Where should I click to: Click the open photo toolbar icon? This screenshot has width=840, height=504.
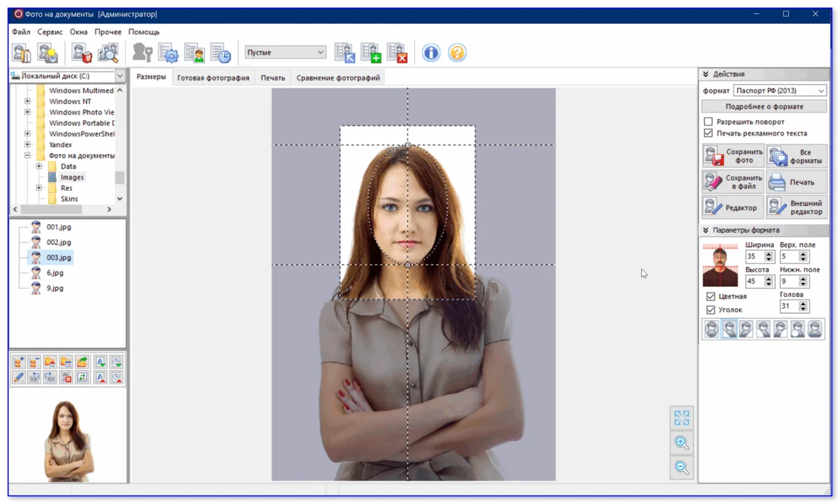(22, 52)
